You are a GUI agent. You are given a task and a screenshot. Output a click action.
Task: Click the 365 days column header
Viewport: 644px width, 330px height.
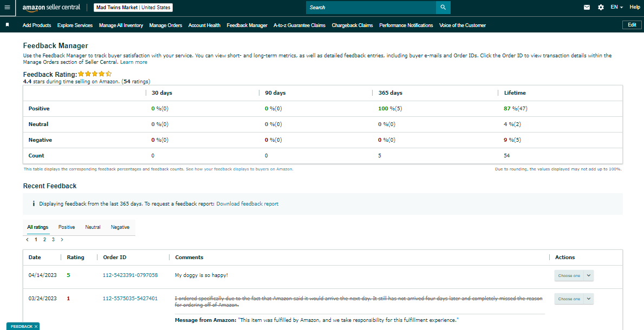(390, 93)
